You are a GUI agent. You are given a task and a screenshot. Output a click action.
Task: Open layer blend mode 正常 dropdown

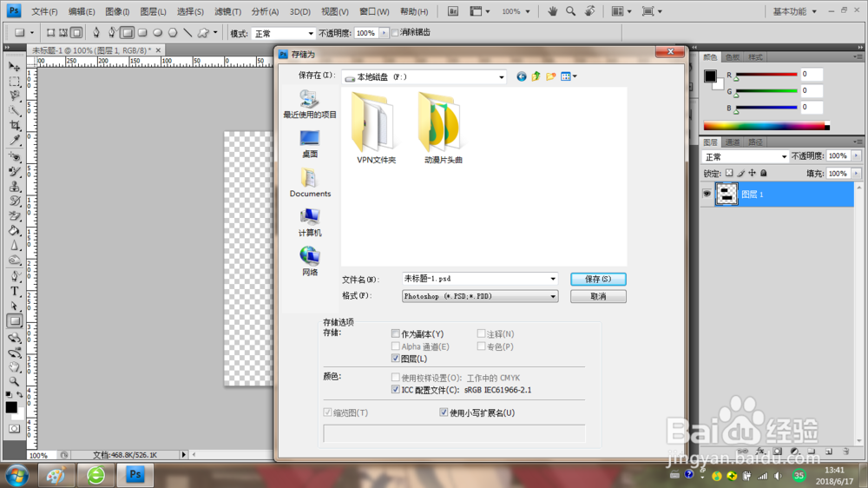(x=745, y=157)
